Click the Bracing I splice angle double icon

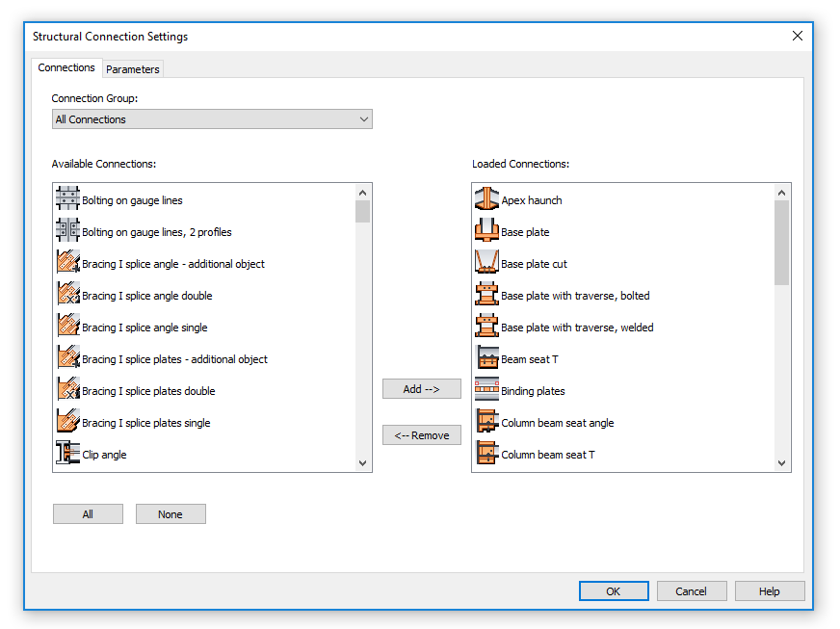coord(67,296)
